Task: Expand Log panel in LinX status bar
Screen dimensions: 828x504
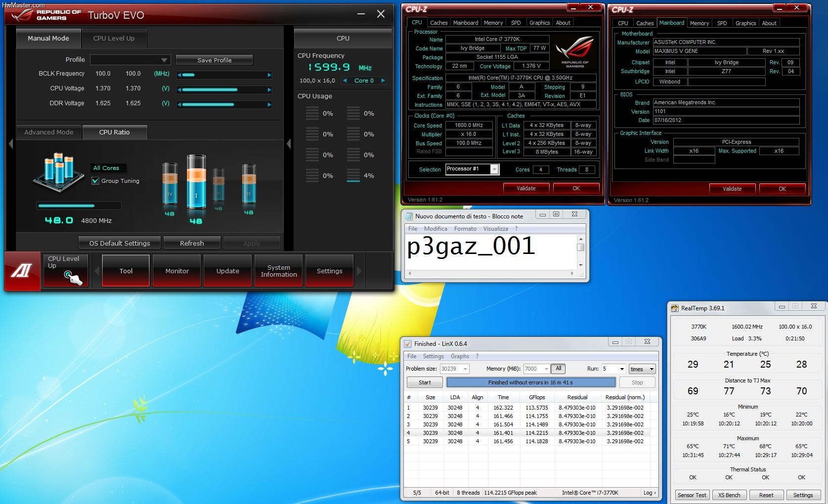Action: (x=650, y=493)
